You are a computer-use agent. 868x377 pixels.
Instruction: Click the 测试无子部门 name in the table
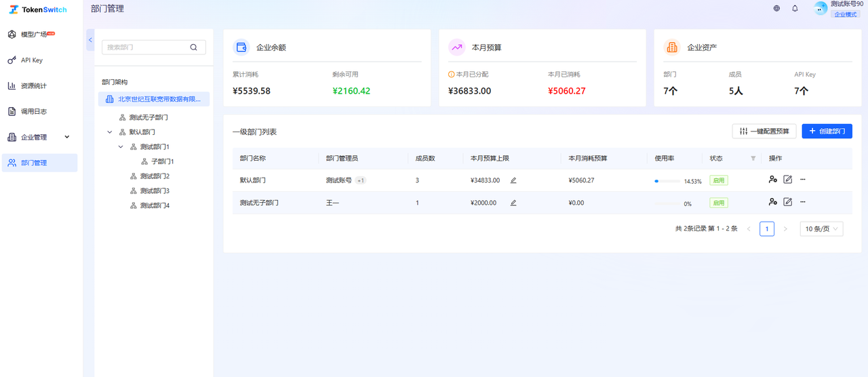259,203
